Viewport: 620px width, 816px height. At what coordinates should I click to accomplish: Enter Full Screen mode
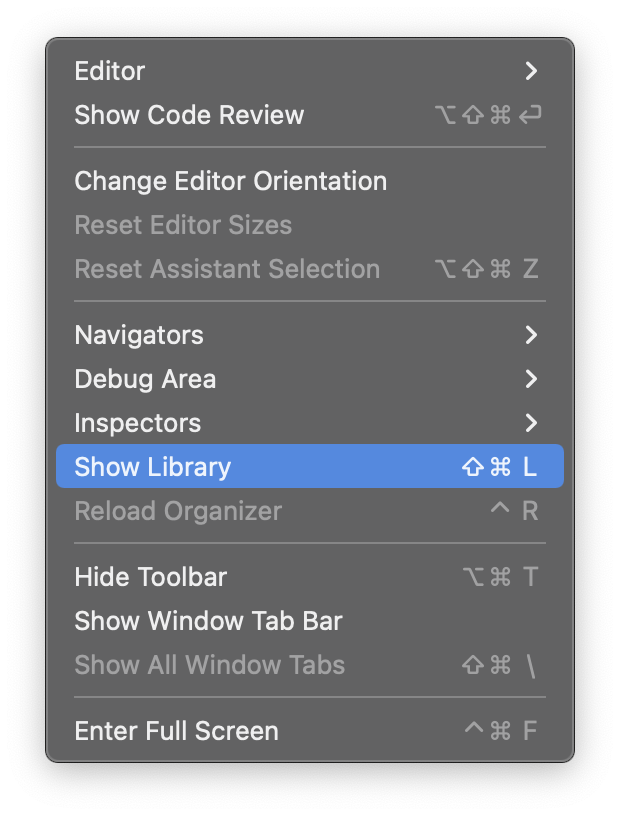point(176,731)
